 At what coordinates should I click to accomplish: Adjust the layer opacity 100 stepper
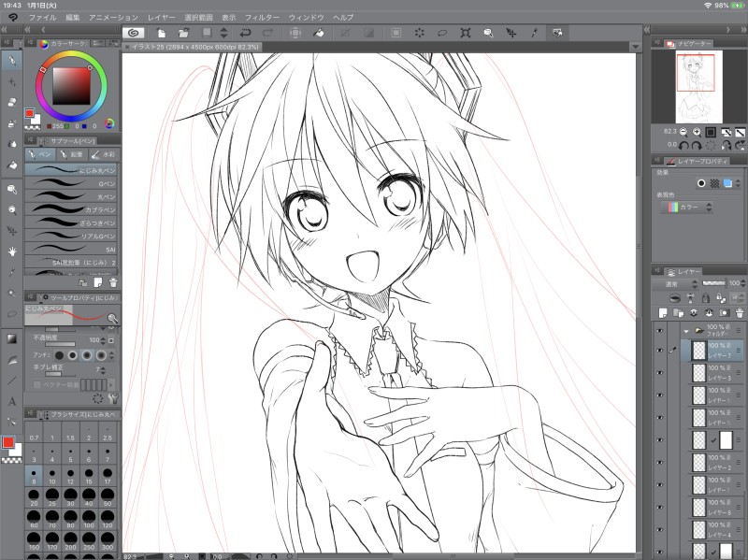(x=743, y=283)
